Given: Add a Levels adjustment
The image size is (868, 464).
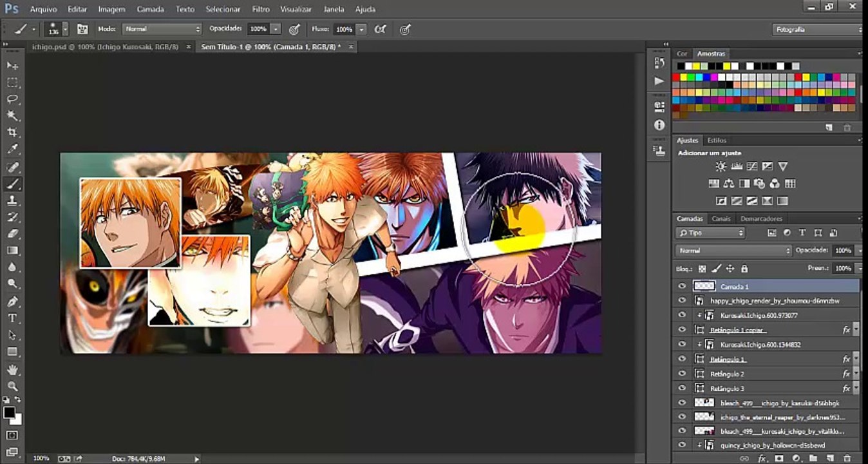Looking at the screenshot, I should click(738, 167).
